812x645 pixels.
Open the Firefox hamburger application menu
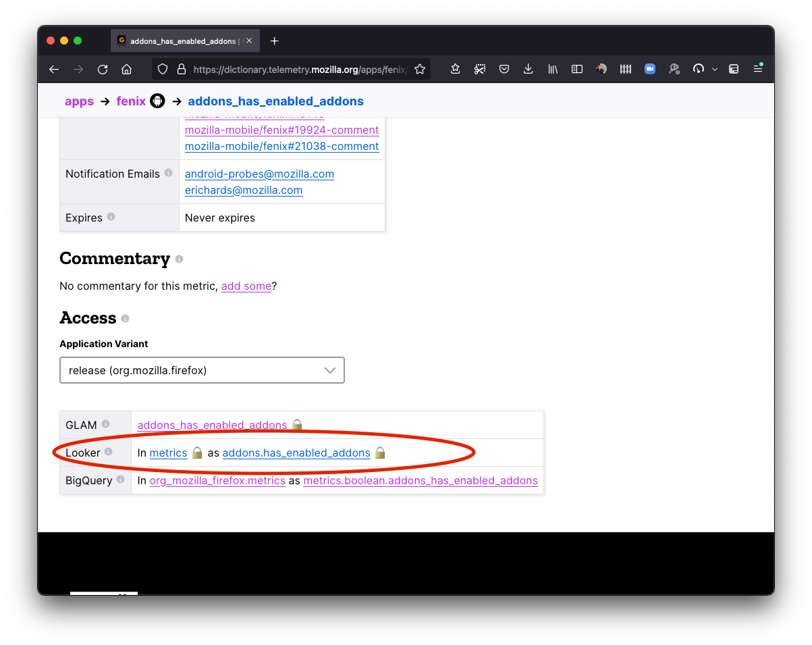(758, 69)
